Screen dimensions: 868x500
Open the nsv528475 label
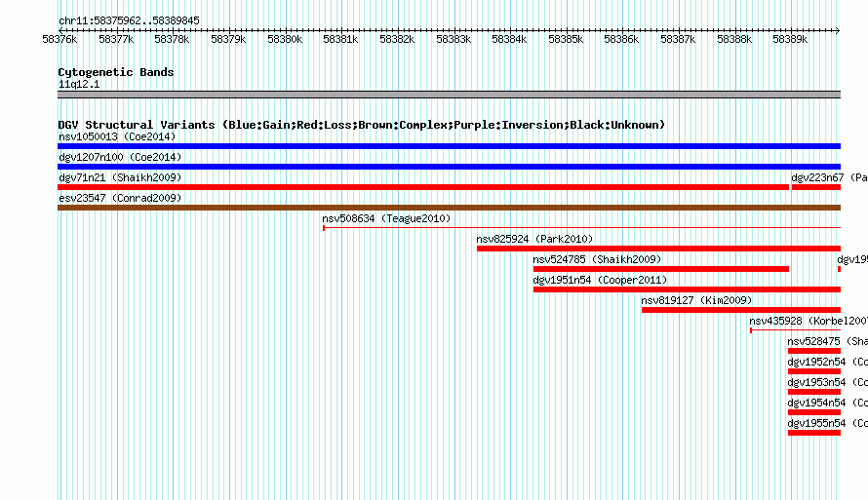[828, 341]
